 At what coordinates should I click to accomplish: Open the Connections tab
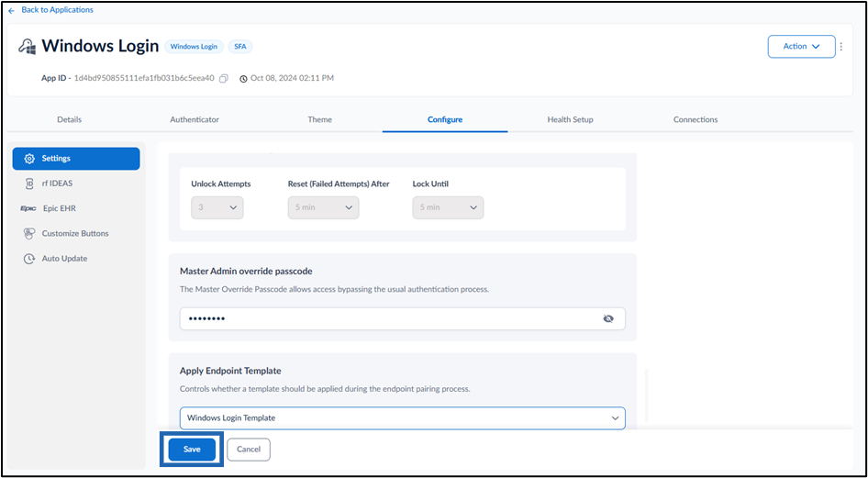coord(696,119)
